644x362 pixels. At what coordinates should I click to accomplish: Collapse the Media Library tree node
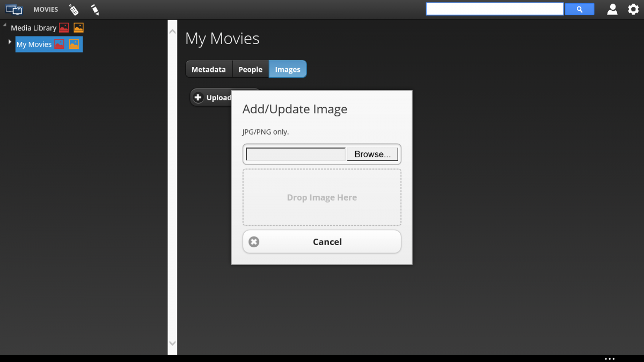[5, 26]
